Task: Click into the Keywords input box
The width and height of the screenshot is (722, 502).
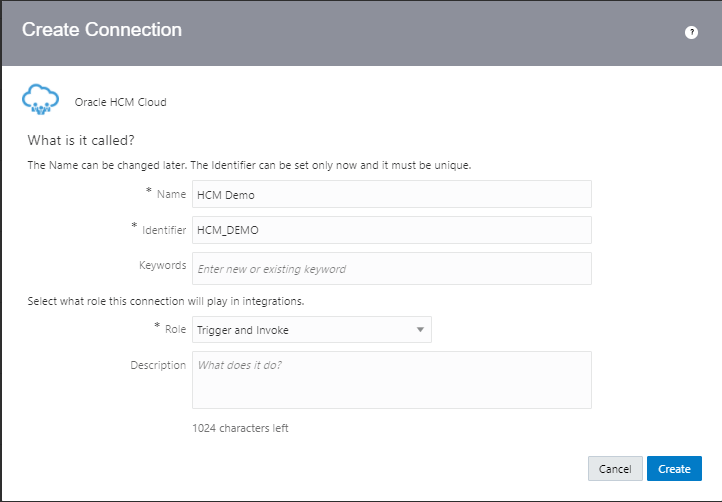Action: pyautogui.click(x=391, y=268)
